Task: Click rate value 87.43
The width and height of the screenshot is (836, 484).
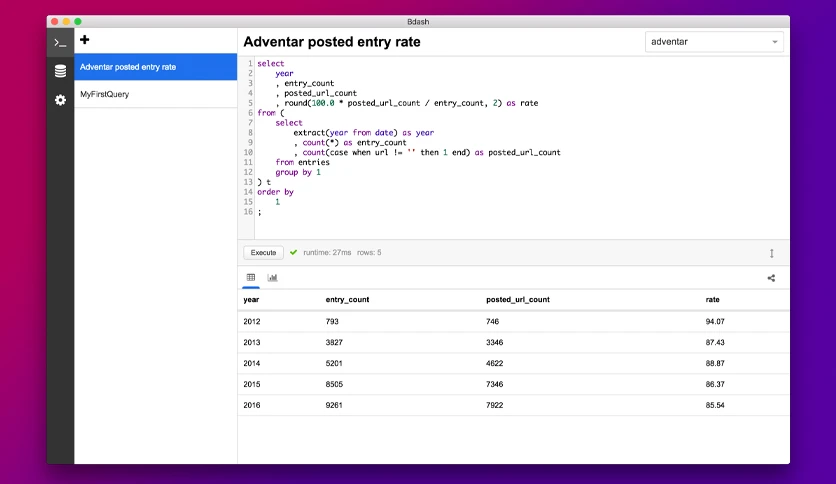Action: (x=715, y=342)
